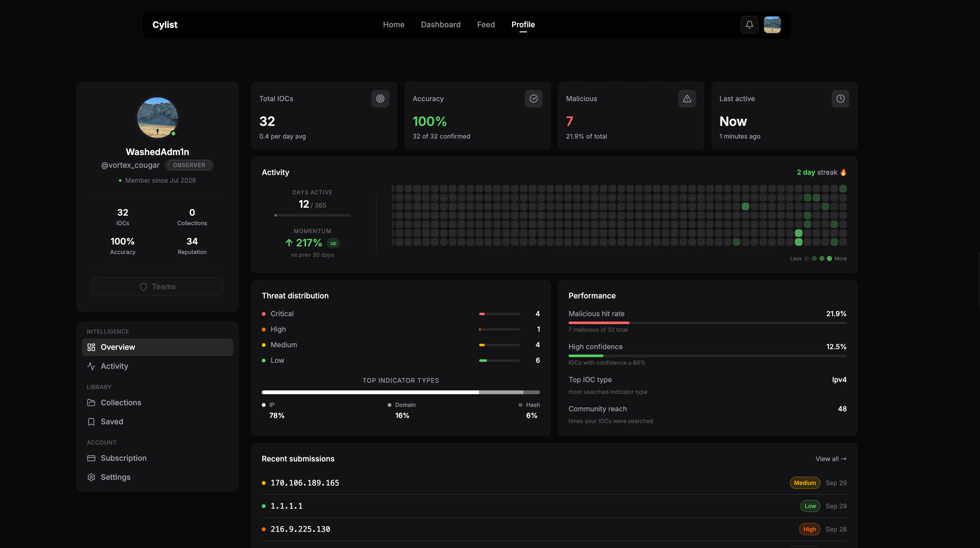Open the Home nav link
Screen dimensions: 980x548
[393, 25]
